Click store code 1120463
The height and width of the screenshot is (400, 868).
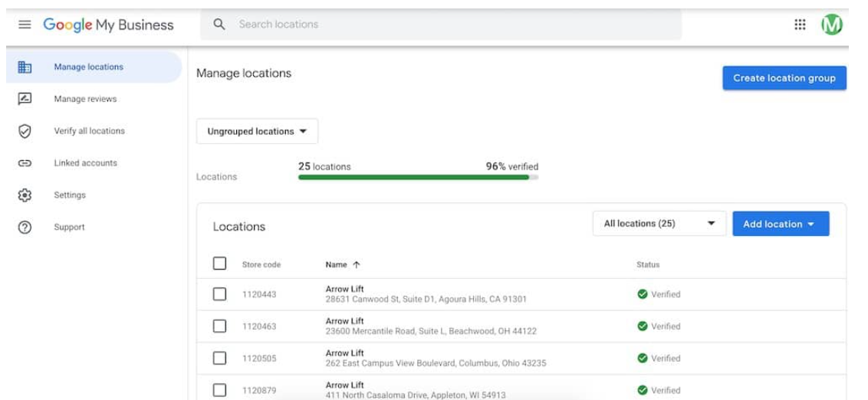(259, 326)
